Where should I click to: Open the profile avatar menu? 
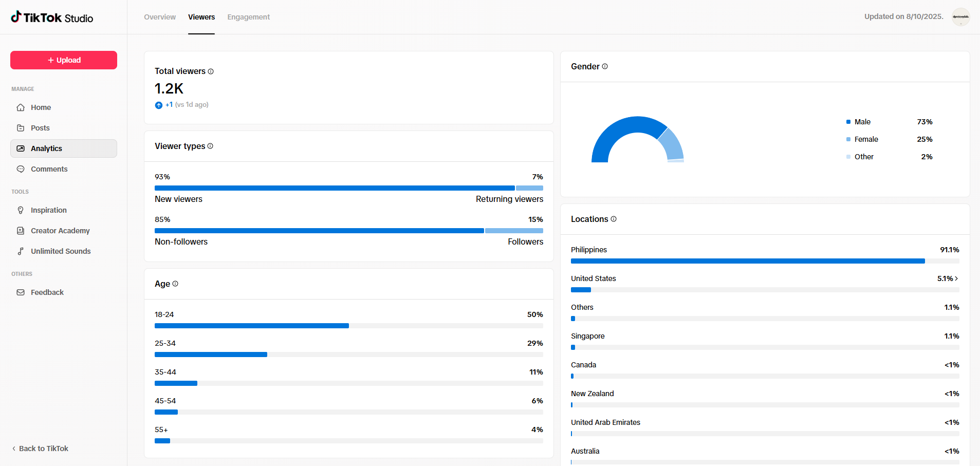[x=960, y=17]
